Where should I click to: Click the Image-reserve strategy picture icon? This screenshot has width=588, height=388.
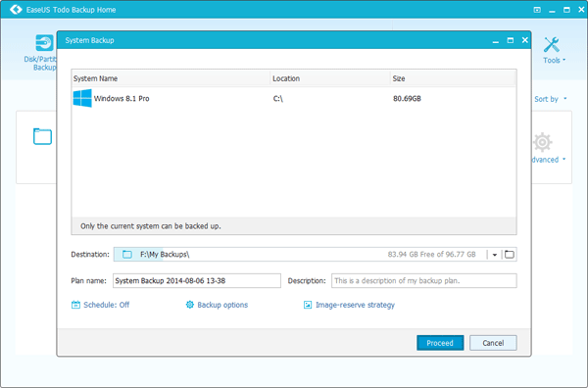pos(308,305)
